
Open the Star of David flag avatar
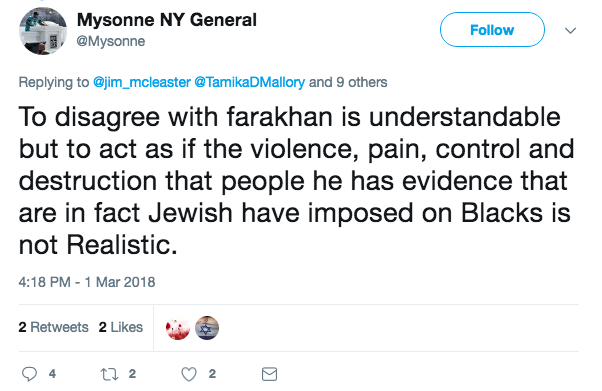(x=207, y=328)
